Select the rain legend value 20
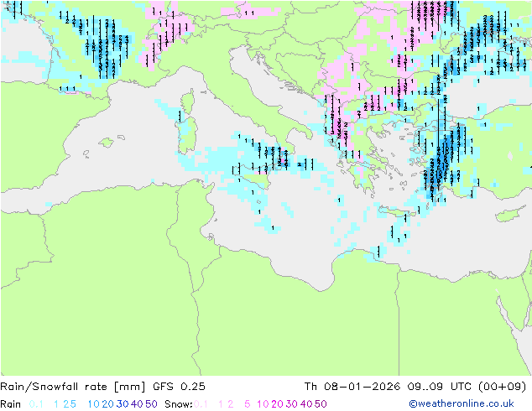Screen dimensions: 532x411 [x=108, y=404]
